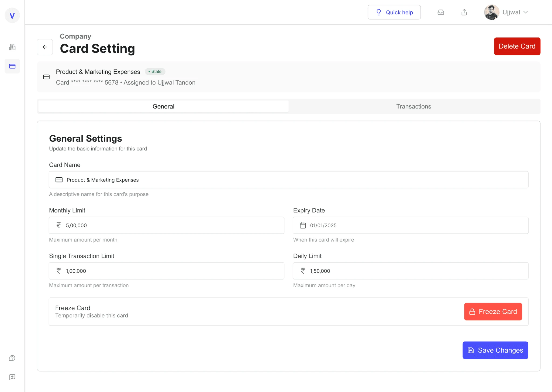
Task: Edit the Card Name input field
Action: pos(288,180)
